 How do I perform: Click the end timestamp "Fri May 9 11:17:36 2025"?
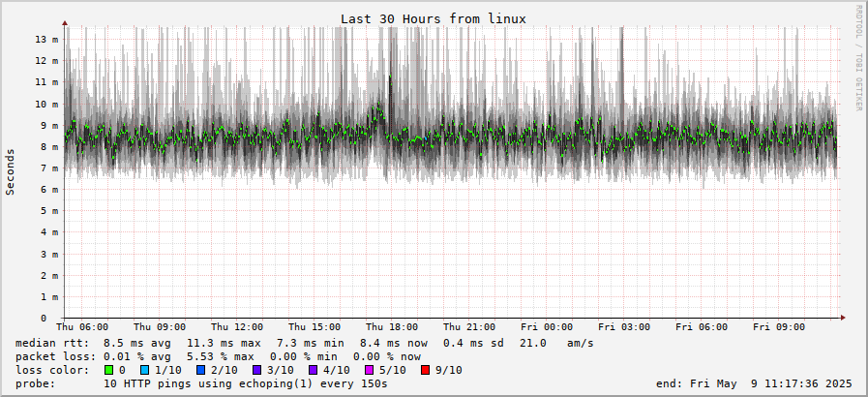(771, 383)
